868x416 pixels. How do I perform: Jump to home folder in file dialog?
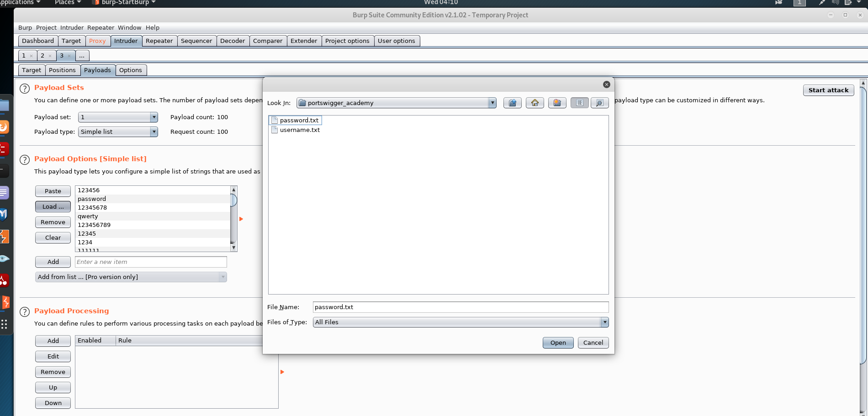click(x=535, y=103)
